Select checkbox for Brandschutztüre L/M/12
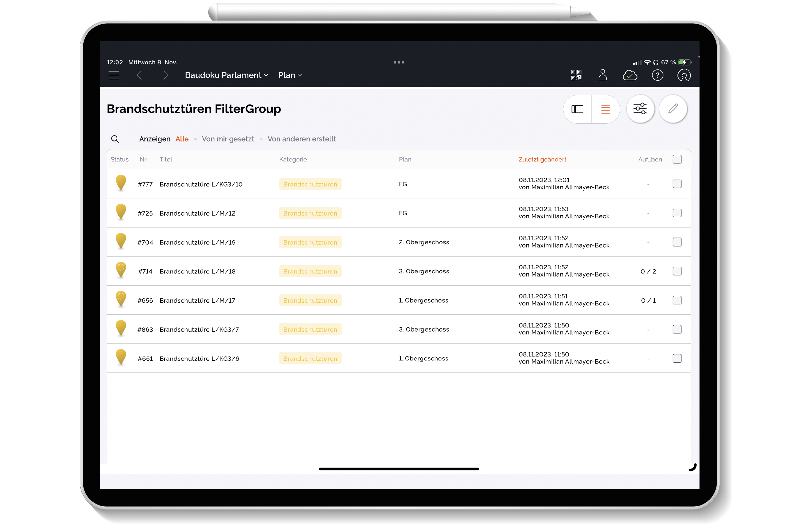The height and width of the screenshot is (527, 812). click(x=677, y=213)
